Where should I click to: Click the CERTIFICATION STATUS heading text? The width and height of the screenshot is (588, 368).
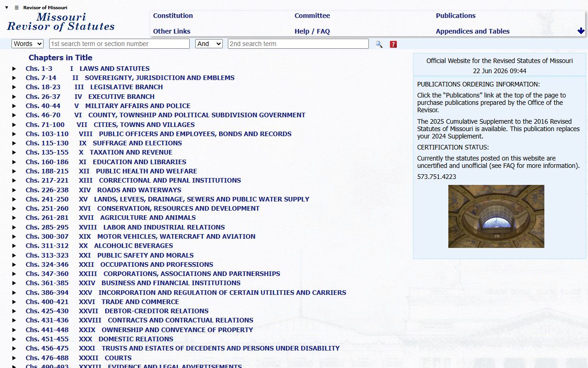click(453, 147)
